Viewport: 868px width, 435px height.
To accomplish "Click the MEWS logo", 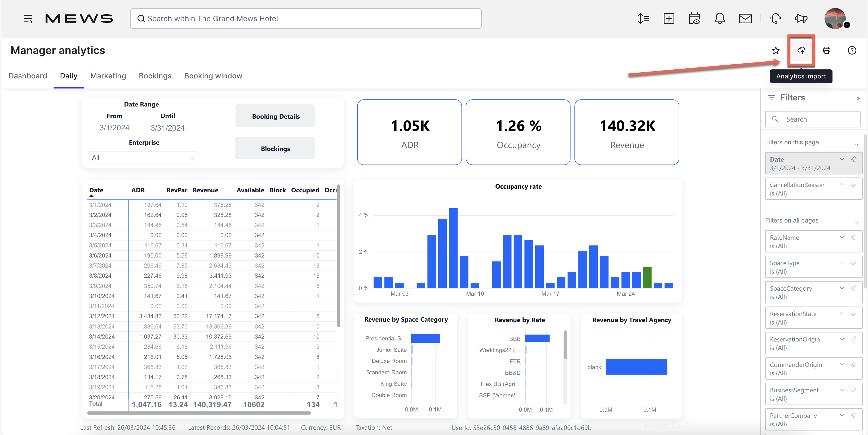I will [x=79, y=19].
